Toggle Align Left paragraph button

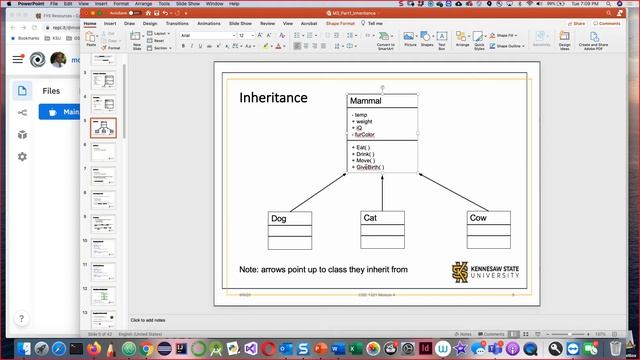click(297, 47)
